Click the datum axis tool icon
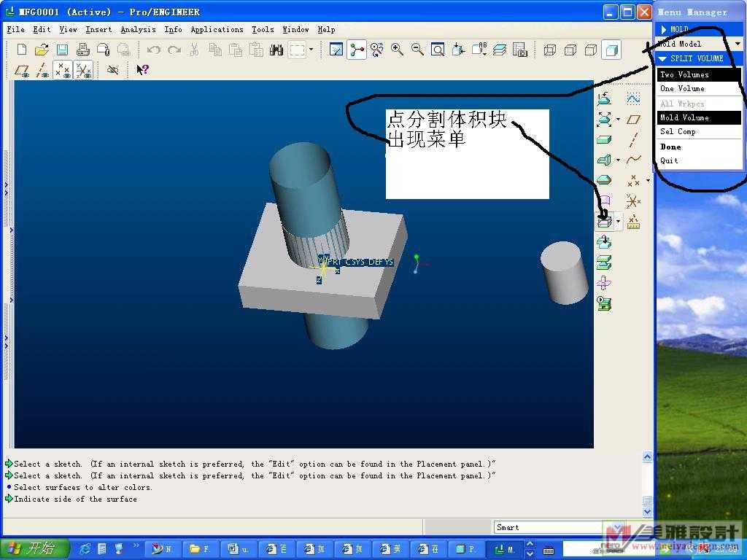Viewport: 747px width, 560px height. (633, 139)
